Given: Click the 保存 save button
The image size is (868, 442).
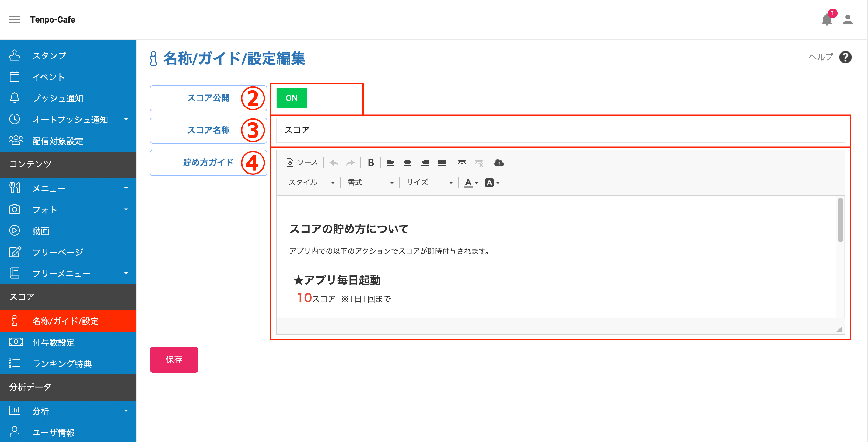Looking at the screenshot, I should (174, 360).
